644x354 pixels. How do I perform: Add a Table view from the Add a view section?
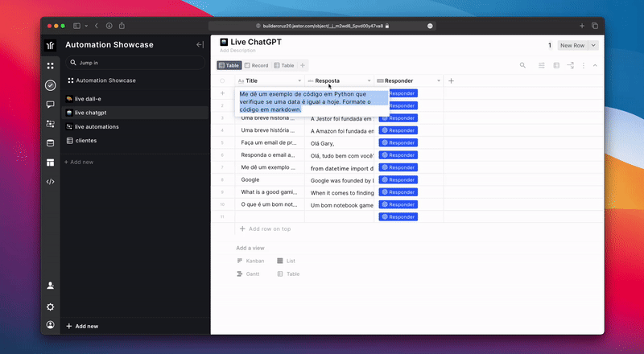click(x=288, y=274)
